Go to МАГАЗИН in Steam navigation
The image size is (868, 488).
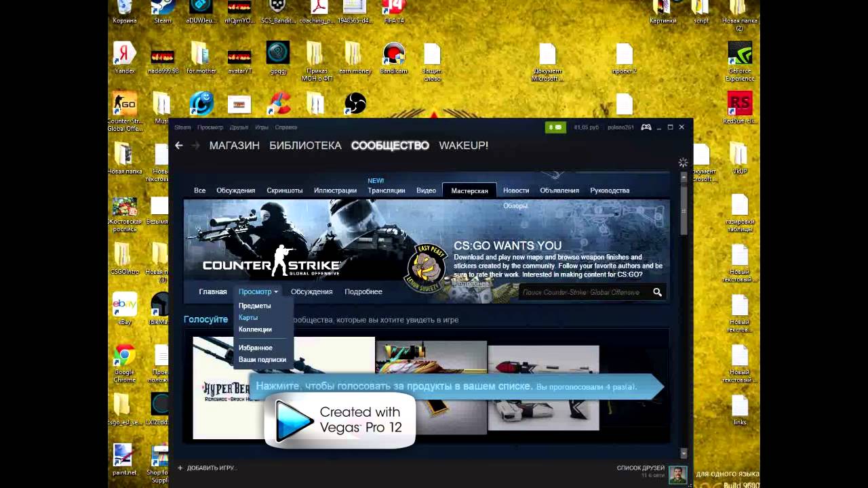point(235,145)
